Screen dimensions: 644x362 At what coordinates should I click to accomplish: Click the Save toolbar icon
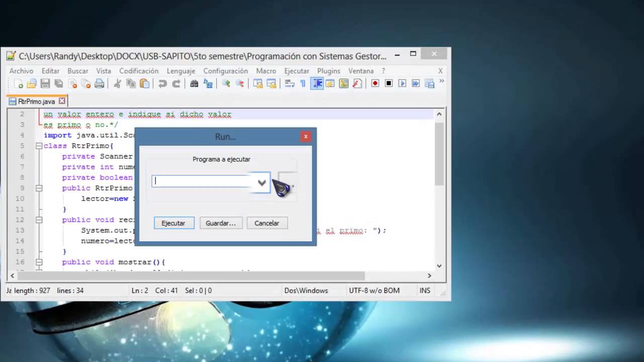(x=45, y=83)
